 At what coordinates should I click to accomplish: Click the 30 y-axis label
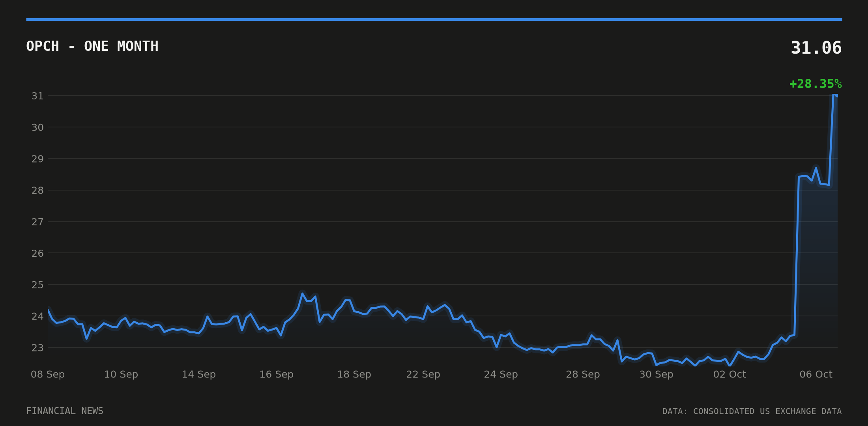tap(37, 127)
